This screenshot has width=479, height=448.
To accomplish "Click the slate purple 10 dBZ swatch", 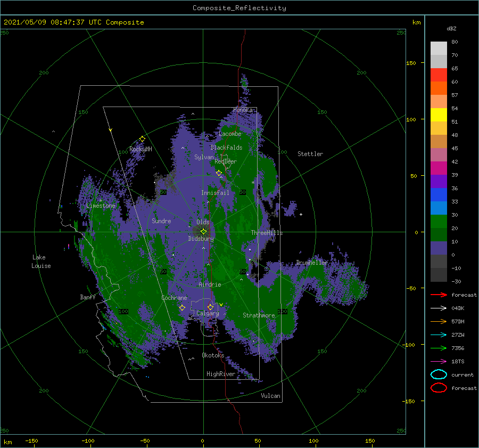I will point(439,248).
